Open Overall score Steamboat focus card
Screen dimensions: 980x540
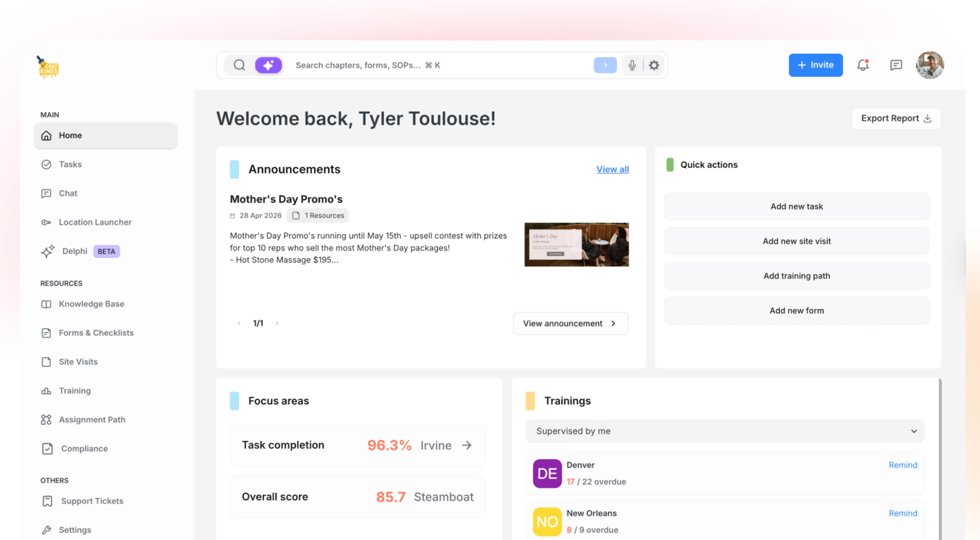click(x=357, y=497)
